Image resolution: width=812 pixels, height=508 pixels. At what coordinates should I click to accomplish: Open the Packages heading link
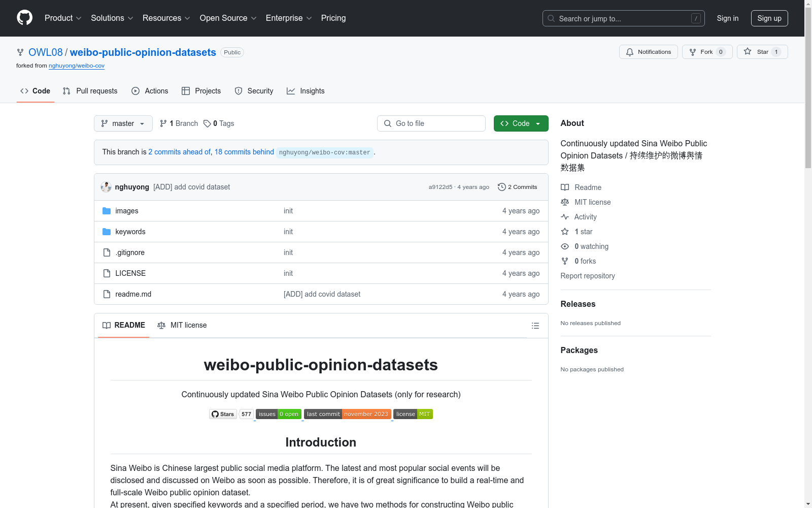coord(579,350)
